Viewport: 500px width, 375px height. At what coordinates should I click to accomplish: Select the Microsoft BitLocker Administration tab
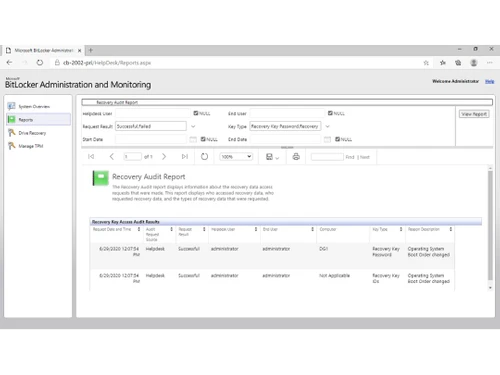(x=43, y=50)
